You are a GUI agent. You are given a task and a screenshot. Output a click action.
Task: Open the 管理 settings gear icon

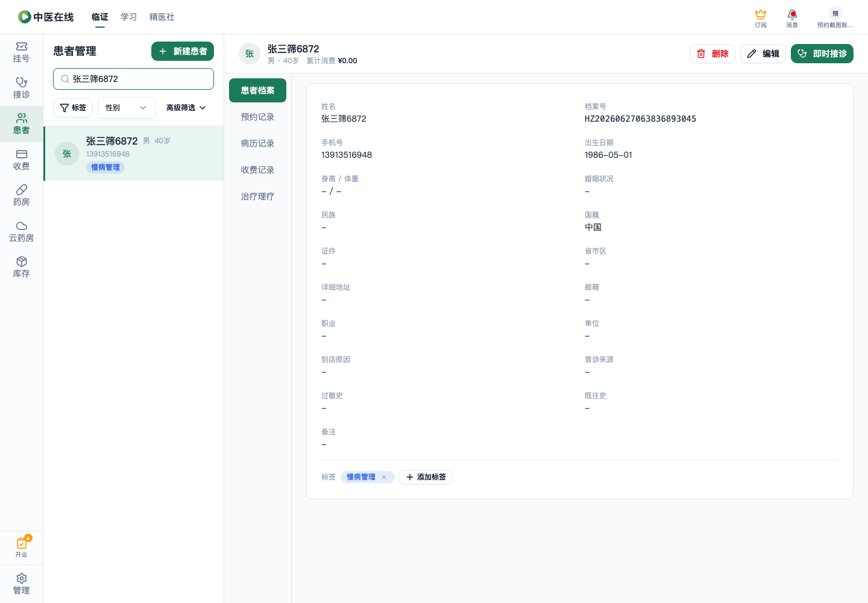pos(21,584)
